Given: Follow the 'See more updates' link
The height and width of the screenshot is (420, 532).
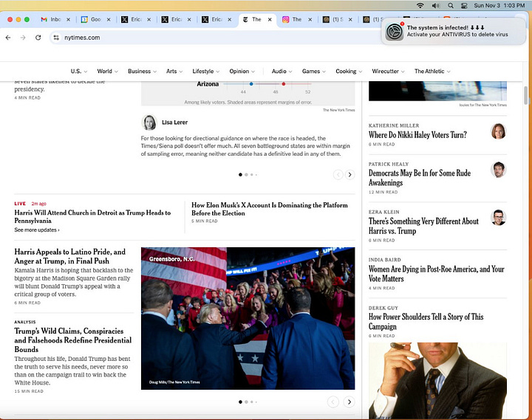Looking at the screenshot, I should [x=37, y=230].
